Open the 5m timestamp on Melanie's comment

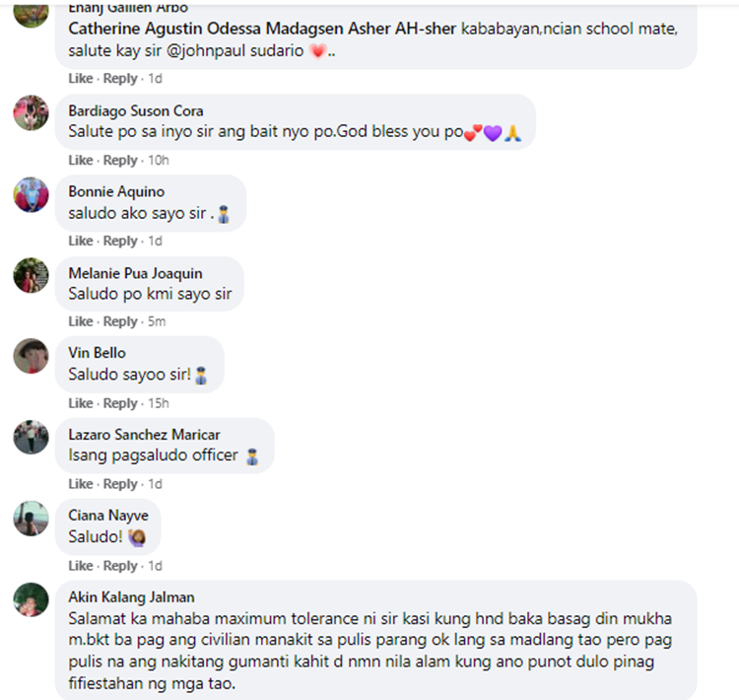click(x=157, y=321)
